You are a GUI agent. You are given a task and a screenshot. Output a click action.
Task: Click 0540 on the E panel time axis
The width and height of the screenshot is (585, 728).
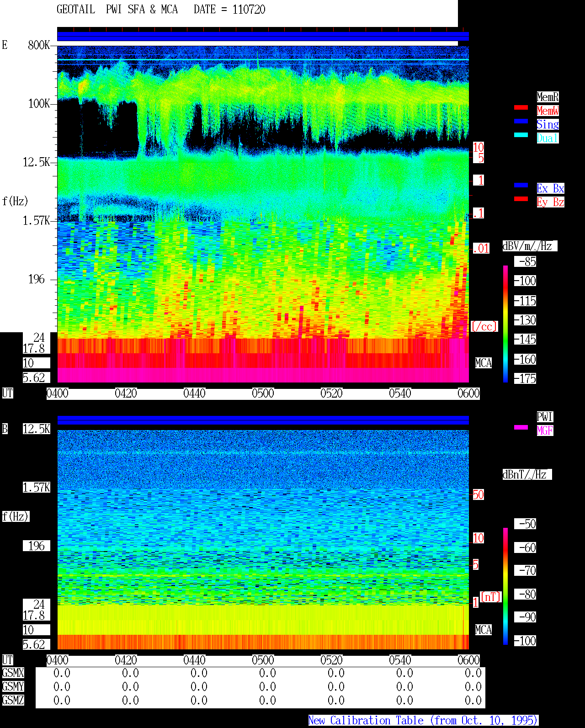400,393
